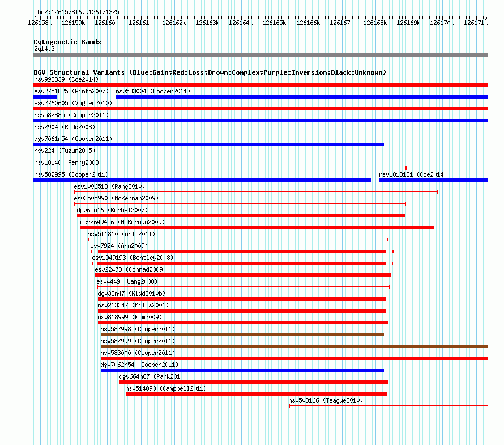
Task: Click the DGV Structural Variants track title
Action: coord(210,72)
